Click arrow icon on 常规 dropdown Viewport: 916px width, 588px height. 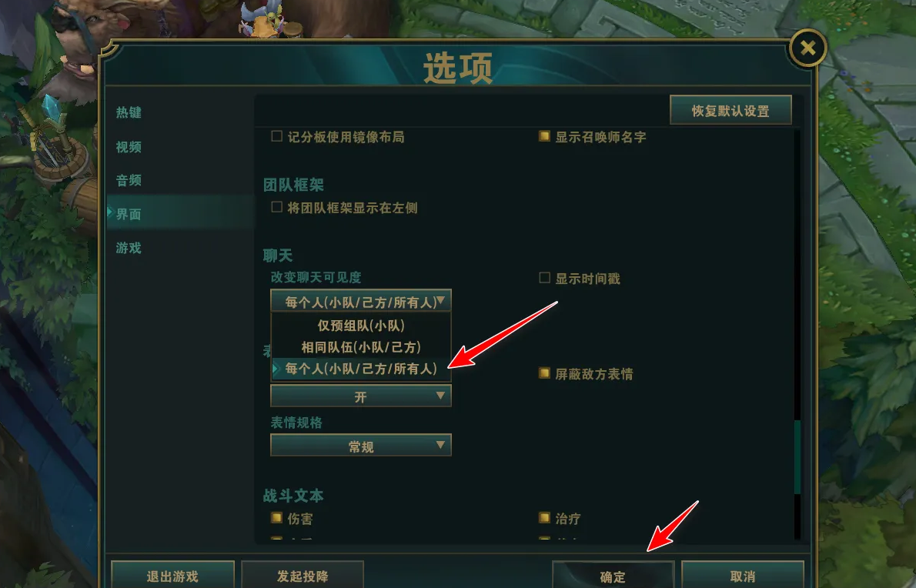tap(440, 446)
